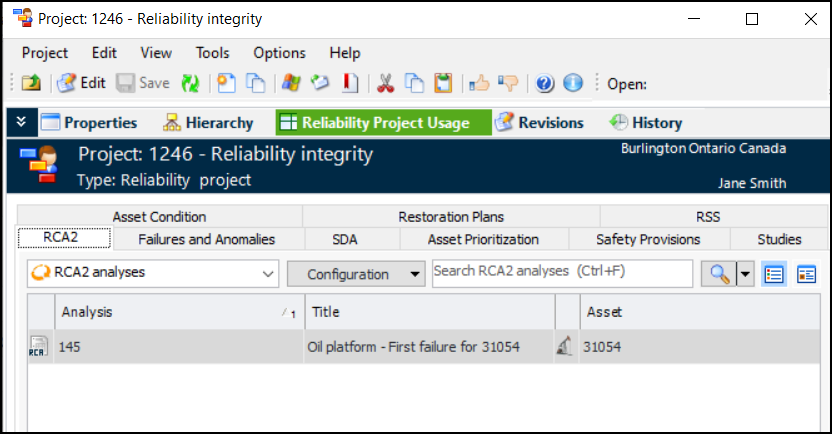
Task: Click the blue information icon
Action: coord(573,83)
